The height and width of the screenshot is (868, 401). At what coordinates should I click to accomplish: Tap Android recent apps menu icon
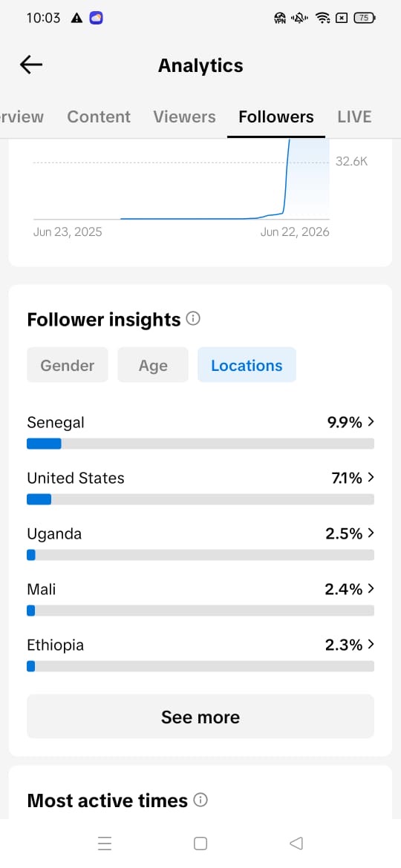click(x=105, y=843)
